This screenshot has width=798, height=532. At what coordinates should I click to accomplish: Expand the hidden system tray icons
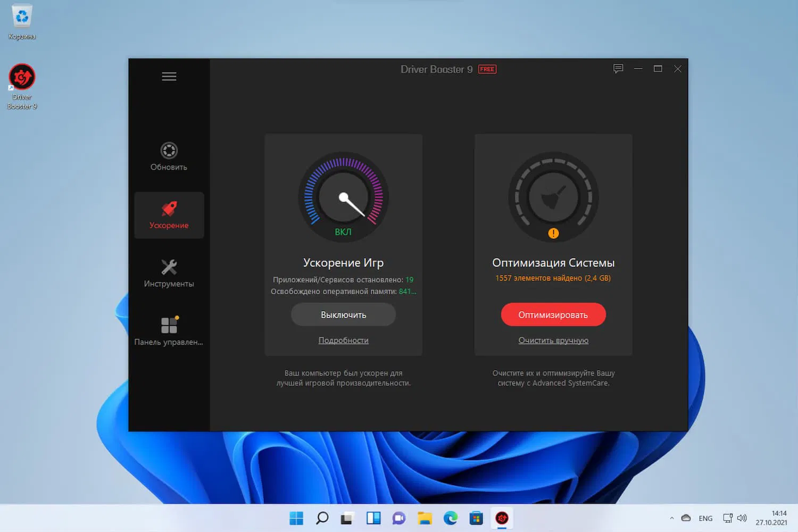(x=672, y=518)
